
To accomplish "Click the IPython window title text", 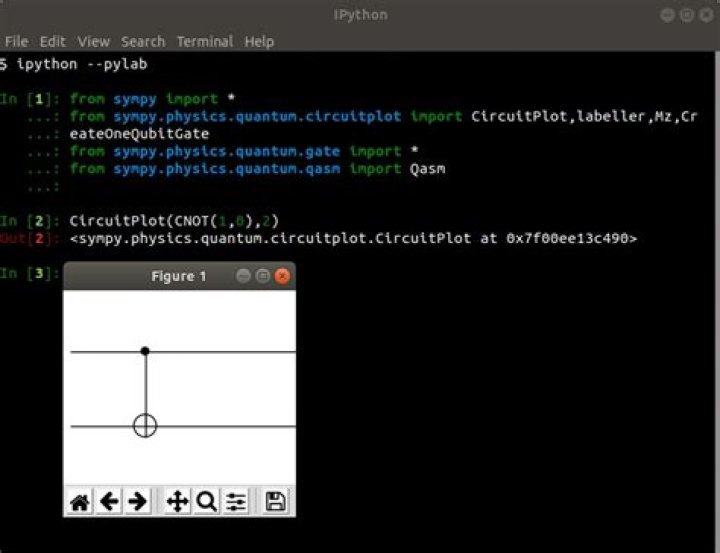I will coord(360,15).
